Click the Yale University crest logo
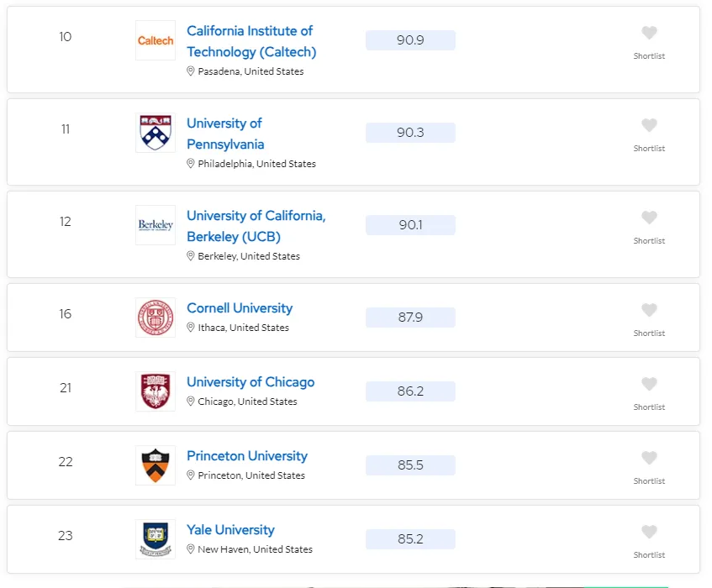Image resolution: width=712 pixels, height=588 pixels. (156, 539)
